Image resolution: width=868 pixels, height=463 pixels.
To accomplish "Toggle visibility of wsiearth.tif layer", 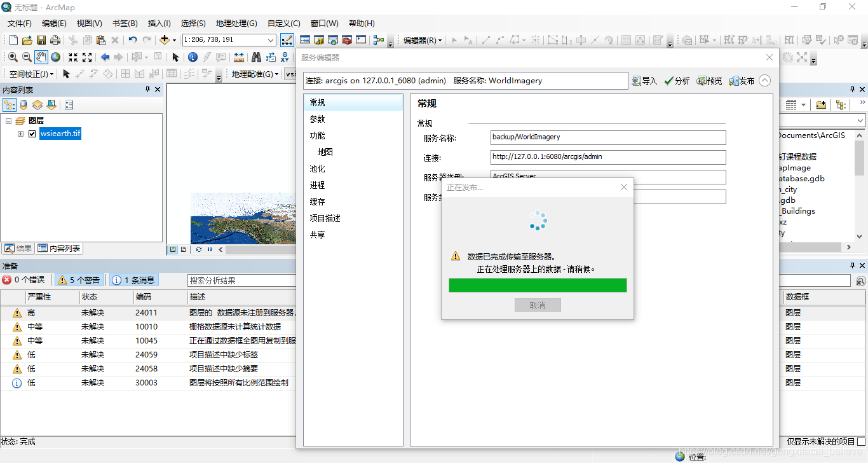I will [32, 134].
